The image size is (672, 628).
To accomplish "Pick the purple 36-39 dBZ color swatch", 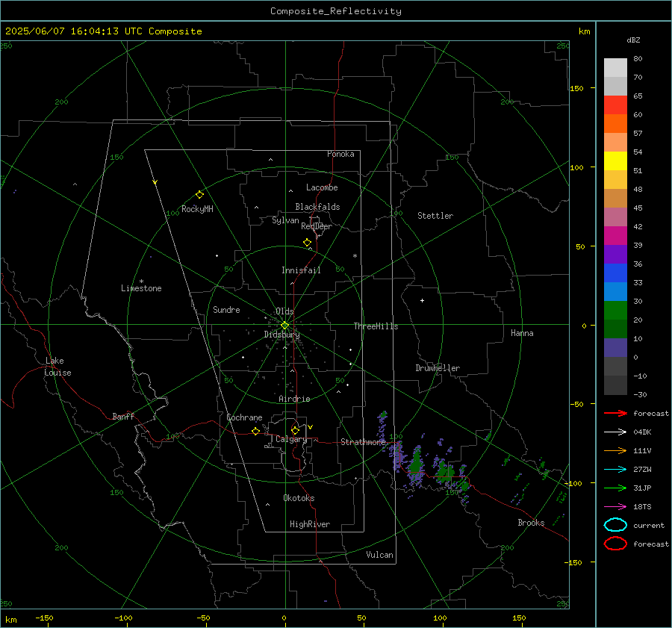I will click(x=615, y=254).
